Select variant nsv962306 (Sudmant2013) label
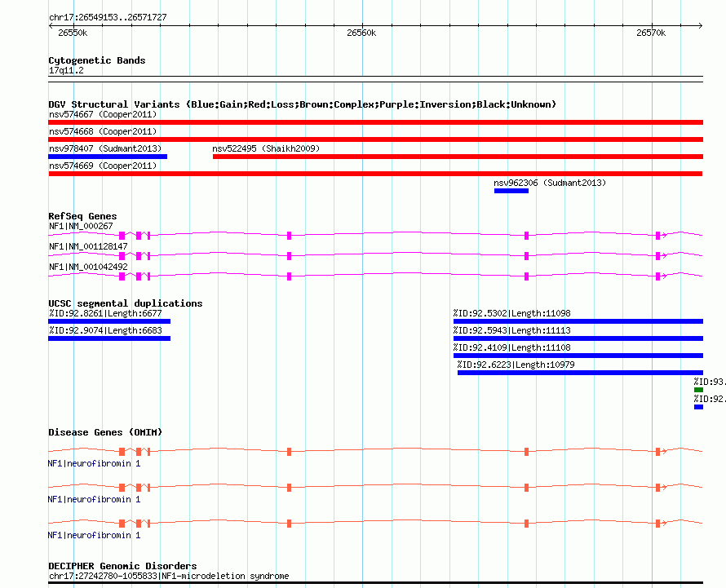This screenshot has width=726, height=588. 550,183
